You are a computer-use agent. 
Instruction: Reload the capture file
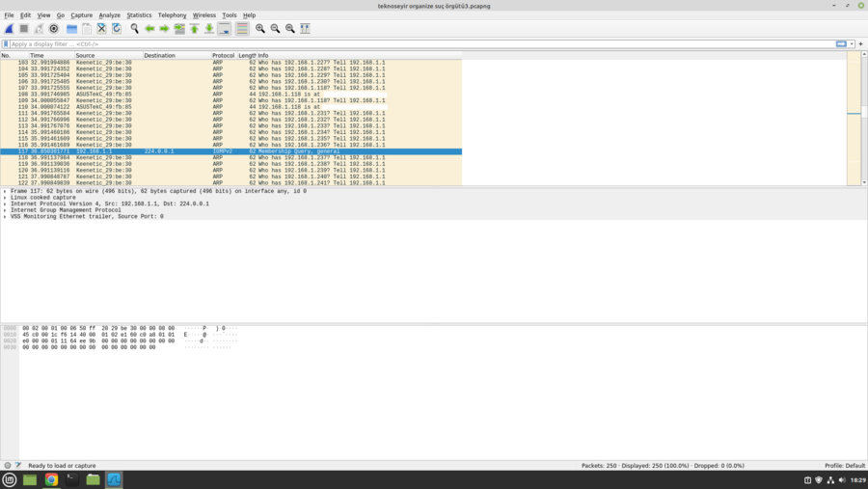pyautogui.click(x=117, y=29)
